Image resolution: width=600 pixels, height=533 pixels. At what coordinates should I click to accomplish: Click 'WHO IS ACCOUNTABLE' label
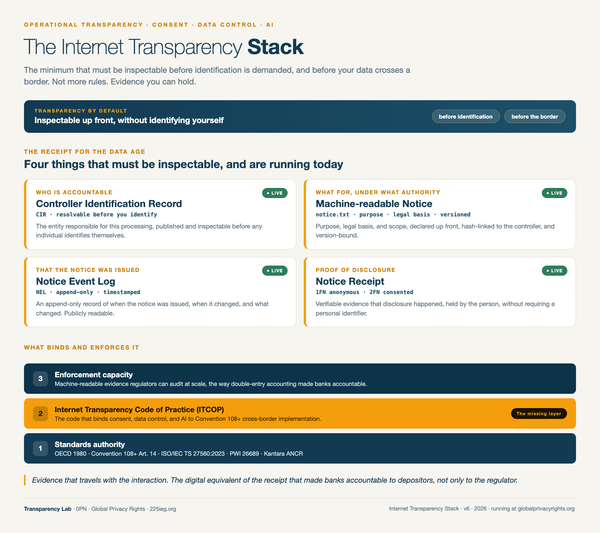tap(74, 192)
